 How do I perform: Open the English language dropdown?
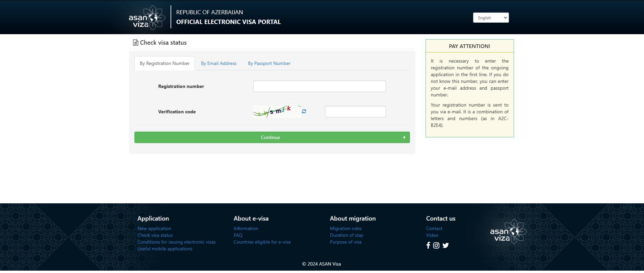pos(491,18)
